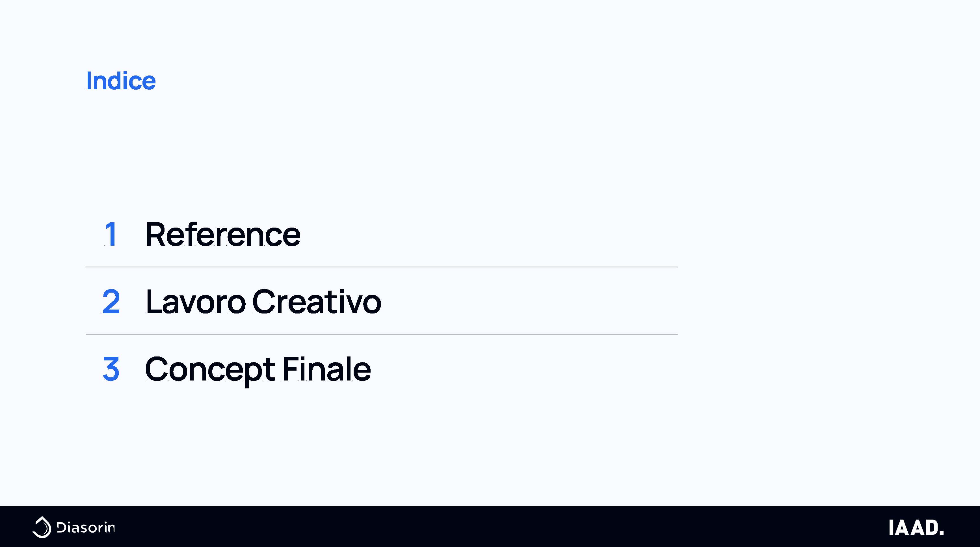Click the dark footer bar center
Image resolution: width=980 pixels, height=547 pixels.
490,526
